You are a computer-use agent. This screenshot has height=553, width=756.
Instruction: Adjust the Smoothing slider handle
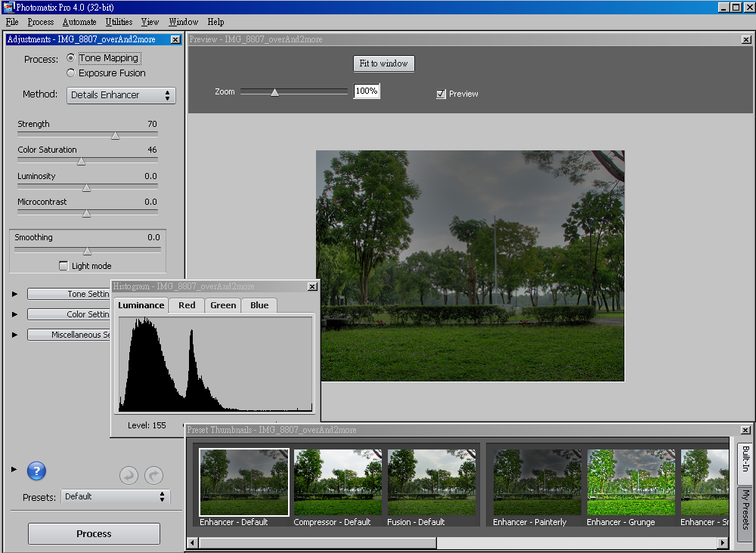click(87, 251)
